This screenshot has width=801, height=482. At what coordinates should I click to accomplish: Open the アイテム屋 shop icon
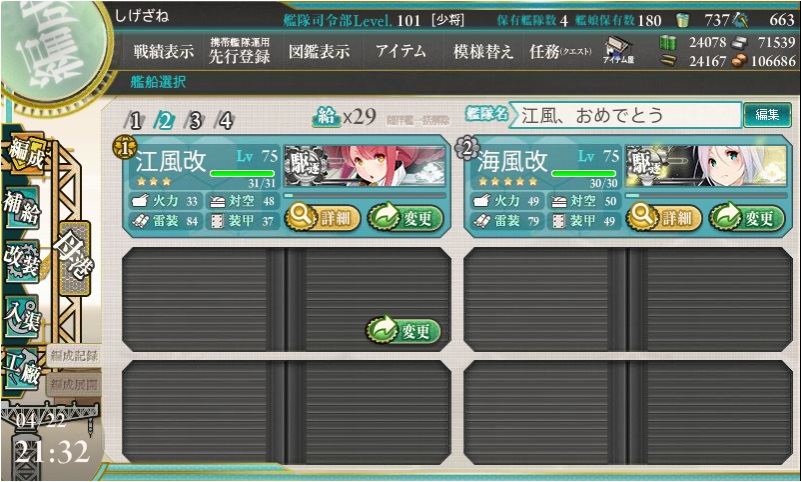coord(618,51)
